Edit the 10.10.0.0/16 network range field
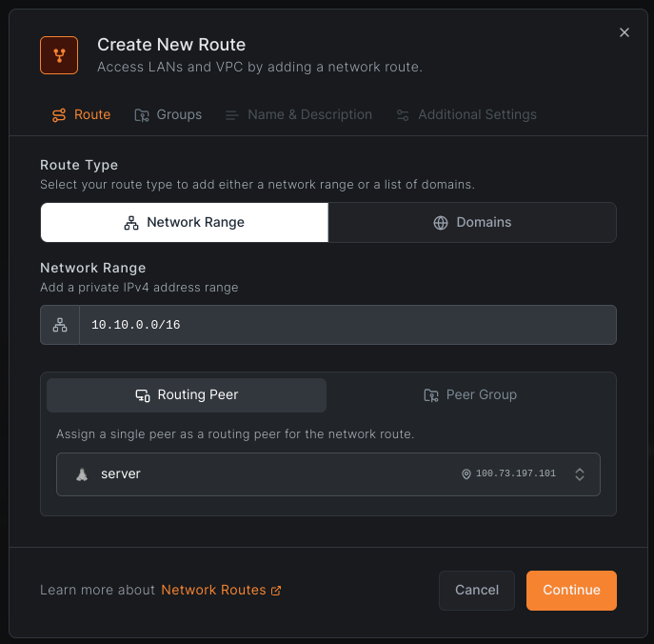 (x=347, y=325)
